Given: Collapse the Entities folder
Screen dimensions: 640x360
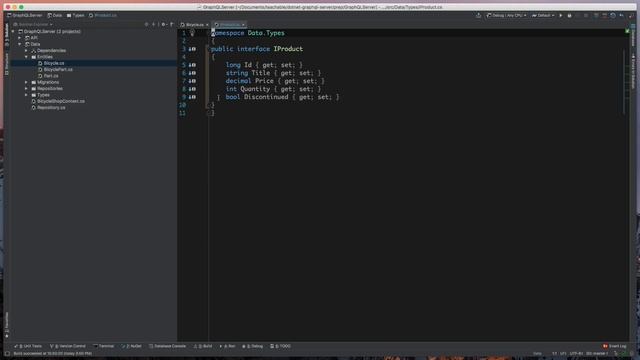Looking at the screenshot, I should coord(26,57).
